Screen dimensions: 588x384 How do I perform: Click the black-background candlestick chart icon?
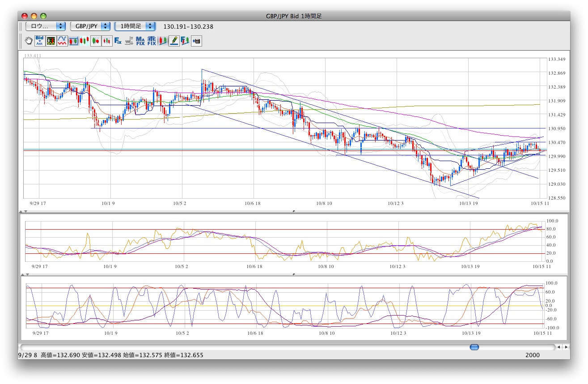pyautogui.click(x=51, y=41)
